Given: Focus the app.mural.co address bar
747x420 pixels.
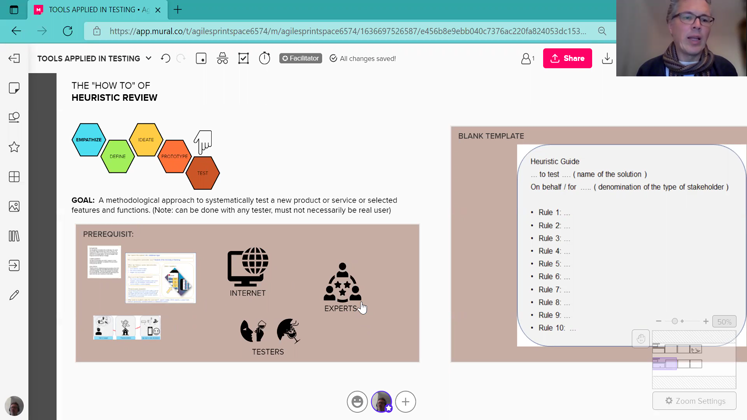Looking at the screenshot, I should point(348,31).
